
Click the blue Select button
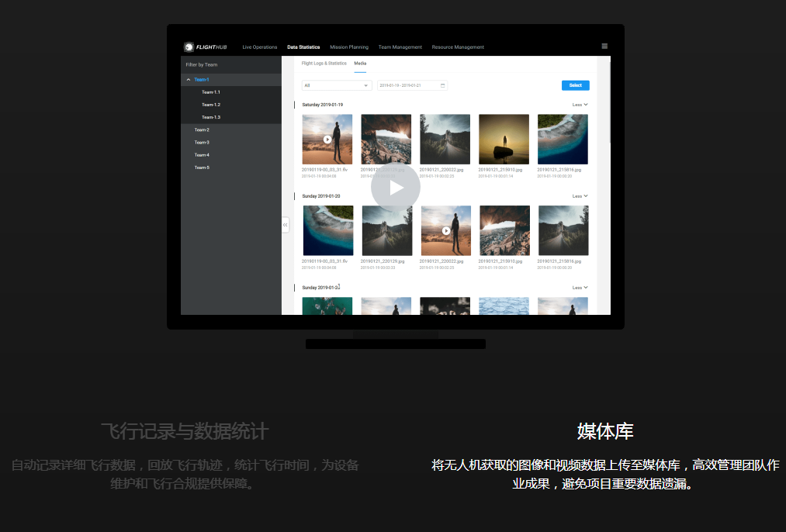pyautogui.click(x=576, y=85)
